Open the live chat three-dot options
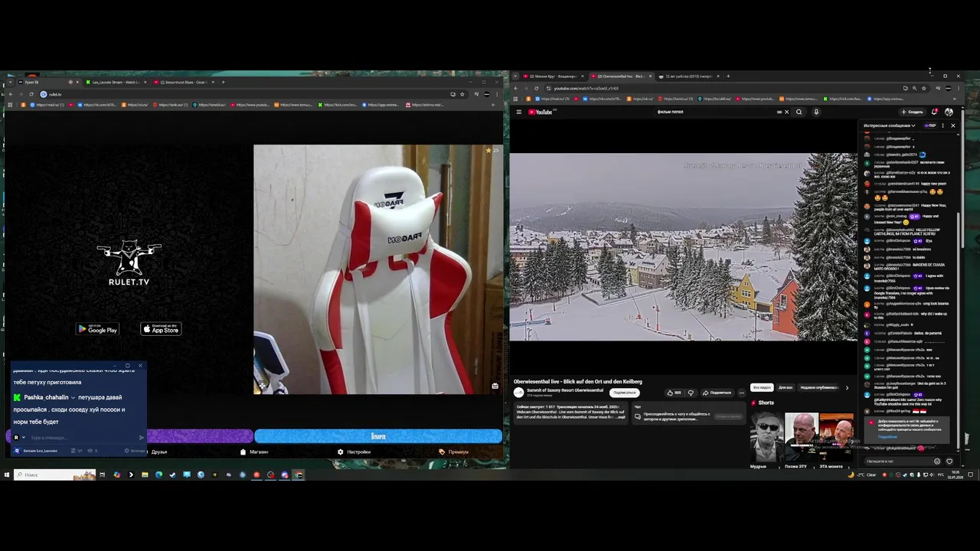Screen dimensions: 980x551 click(x=942, y=126)
